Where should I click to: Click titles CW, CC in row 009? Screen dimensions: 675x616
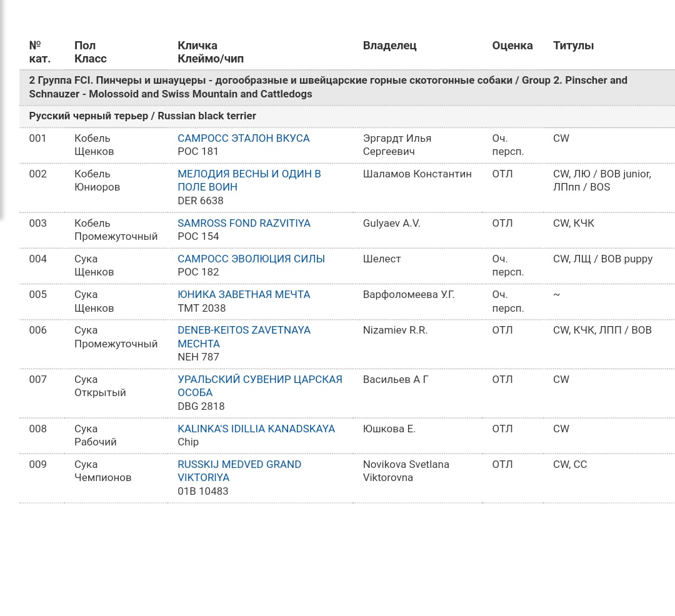pyautogui.click(x=570, y=464)
